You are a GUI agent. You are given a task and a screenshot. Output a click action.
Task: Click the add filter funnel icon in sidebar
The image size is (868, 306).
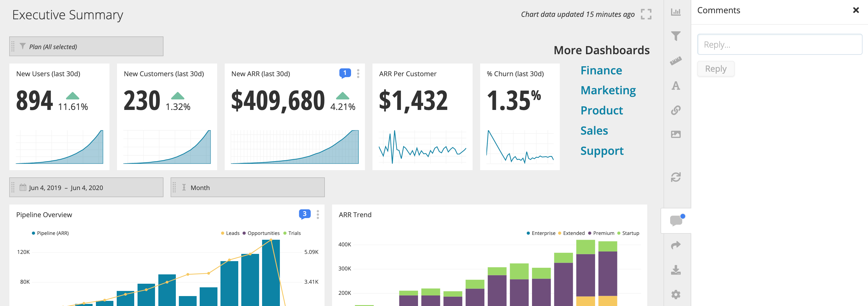point(676,36)
